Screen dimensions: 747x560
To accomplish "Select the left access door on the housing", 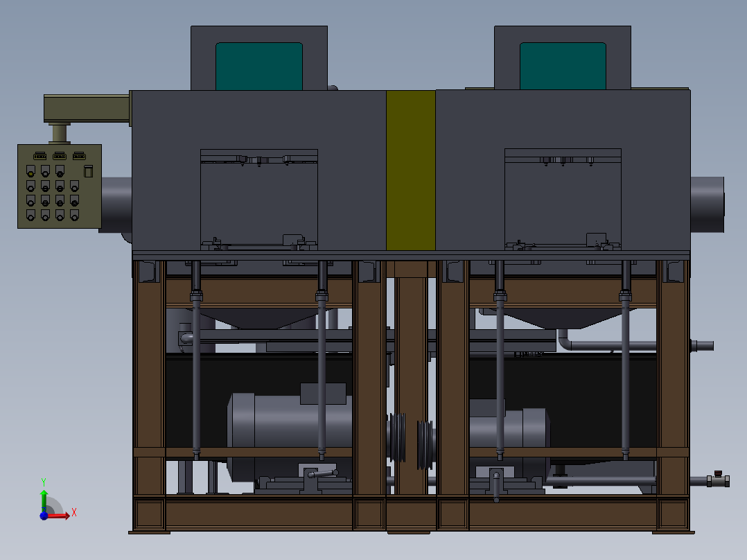I will 259,199.
